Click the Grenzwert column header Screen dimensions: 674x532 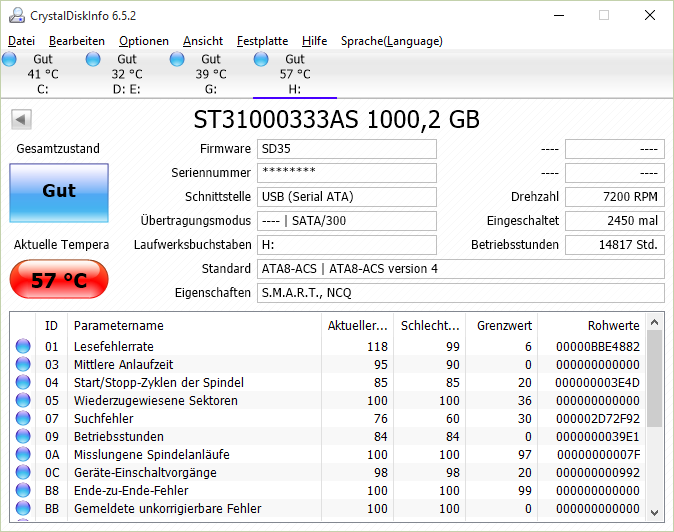502,326
